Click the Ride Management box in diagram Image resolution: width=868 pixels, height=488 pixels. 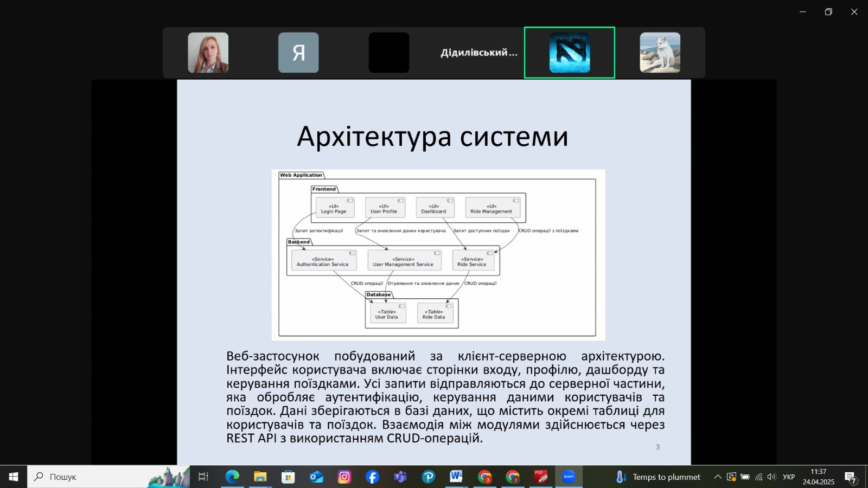click(492, 207)
